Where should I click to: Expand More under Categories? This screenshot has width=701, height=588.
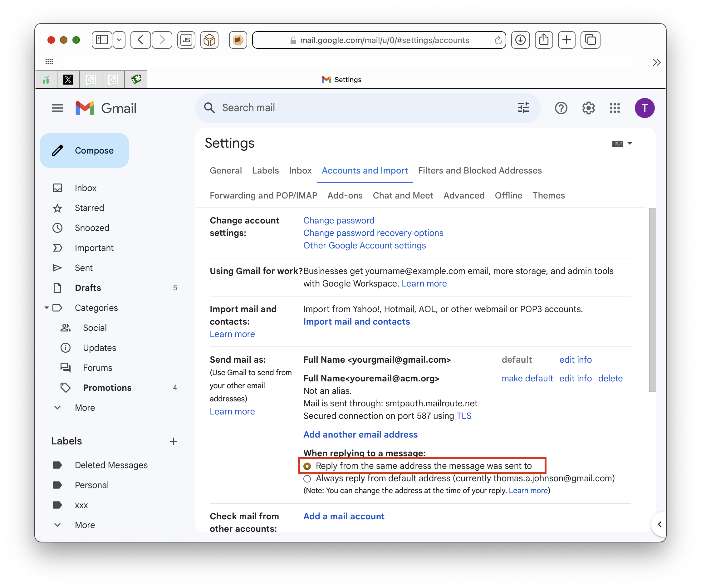click(x=85, y=408)
